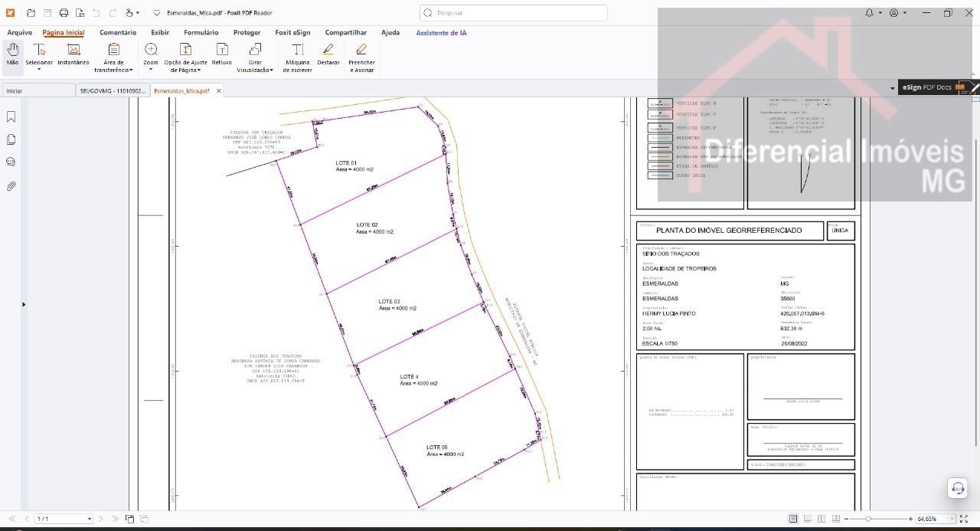Toggle fullscreen mode in status bar

(x=963, y=519)
